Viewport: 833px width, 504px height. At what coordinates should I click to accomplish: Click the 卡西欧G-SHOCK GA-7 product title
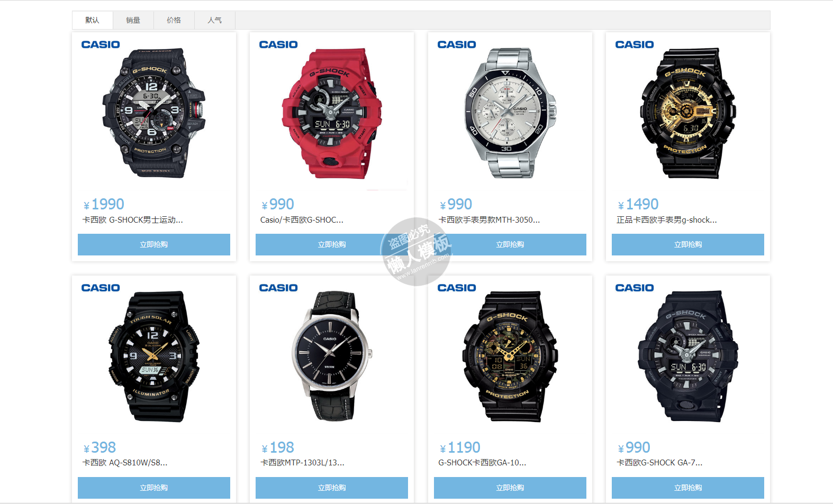click(x=659, y=463)
